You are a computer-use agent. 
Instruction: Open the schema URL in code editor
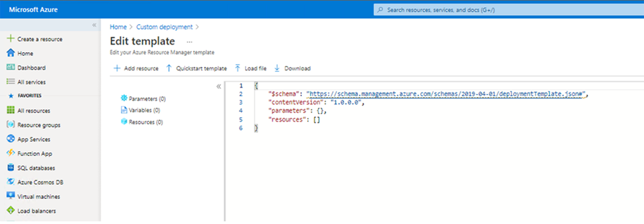point(446,94)
